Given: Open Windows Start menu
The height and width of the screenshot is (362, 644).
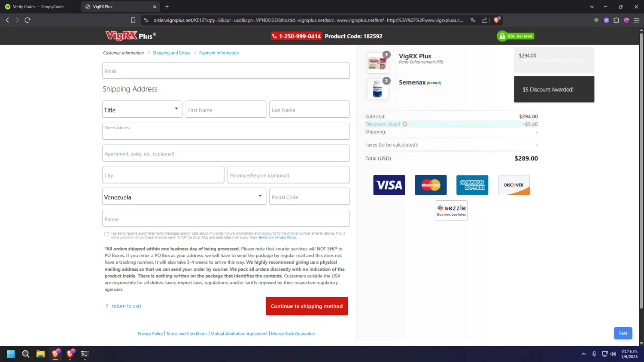Looking at the screenshot, I should coord(11,354).
